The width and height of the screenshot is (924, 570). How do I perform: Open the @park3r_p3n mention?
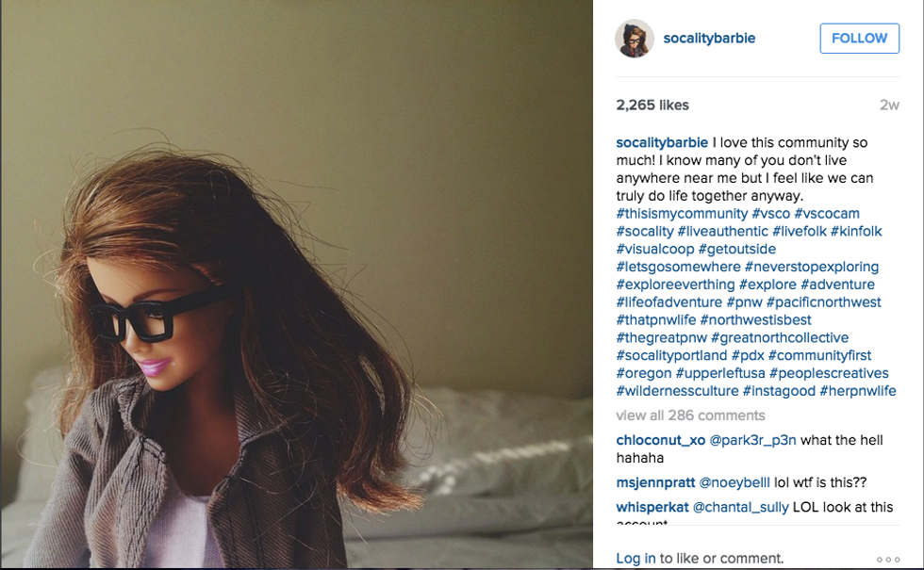click(x=752, y=440)
